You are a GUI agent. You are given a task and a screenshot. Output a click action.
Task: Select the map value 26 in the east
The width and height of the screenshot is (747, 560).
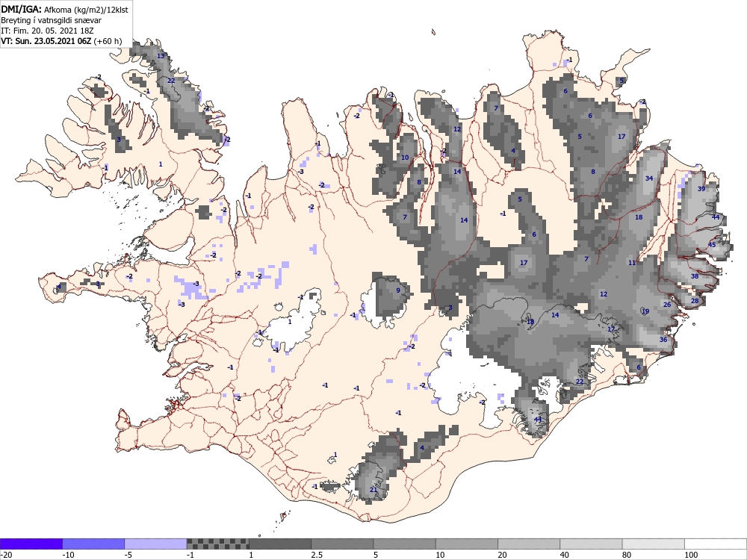point(667,305)
